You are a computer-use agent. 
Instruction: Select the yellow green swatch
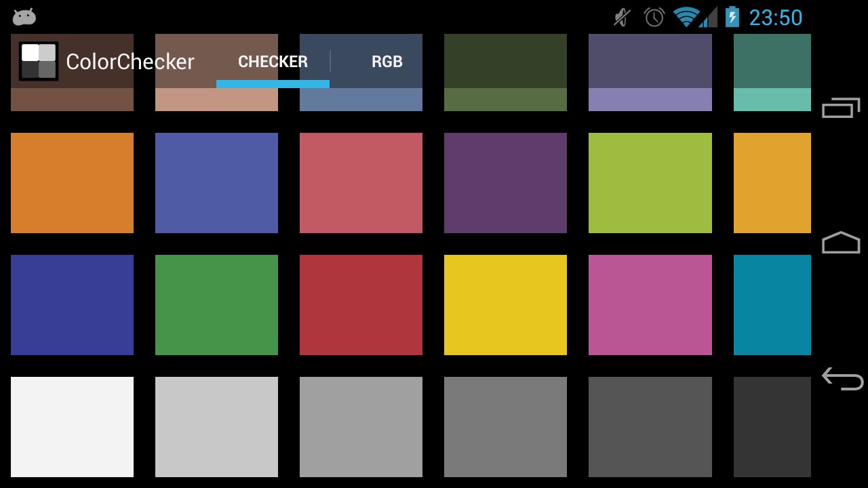point(650,183)
